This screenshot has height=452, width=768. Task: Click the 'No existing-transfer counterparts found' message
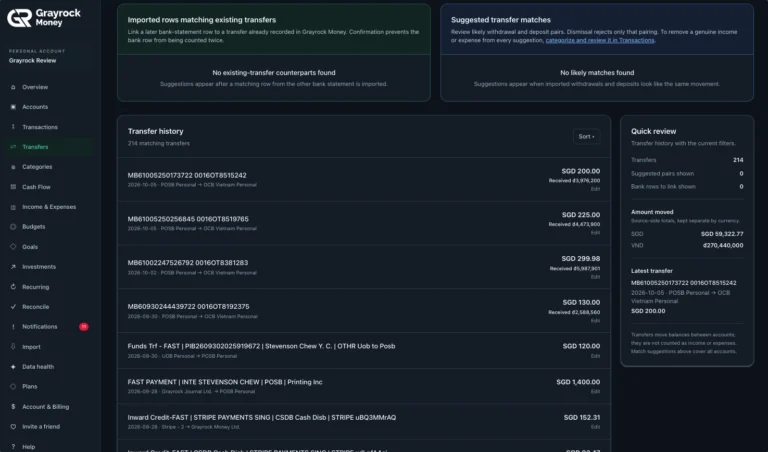coord(274,72)
